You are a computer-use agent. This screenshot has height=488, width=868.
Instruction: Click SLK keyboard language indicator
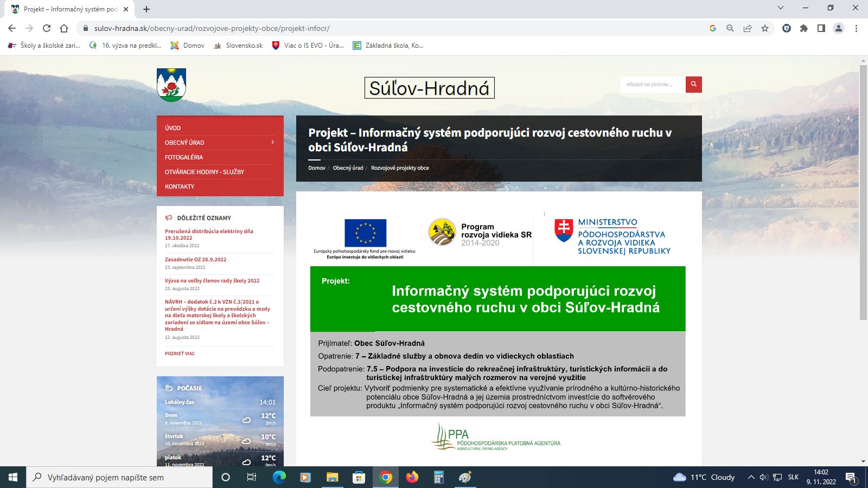click(x=793, y=477)
